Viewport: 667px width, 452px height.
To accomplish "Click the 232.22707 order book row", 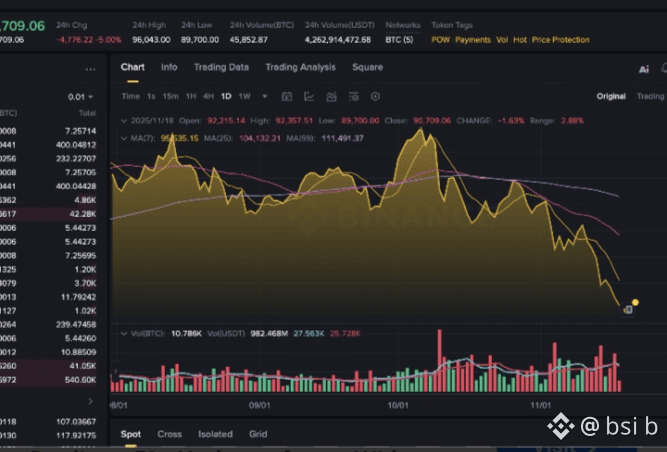I will (48, 159).
